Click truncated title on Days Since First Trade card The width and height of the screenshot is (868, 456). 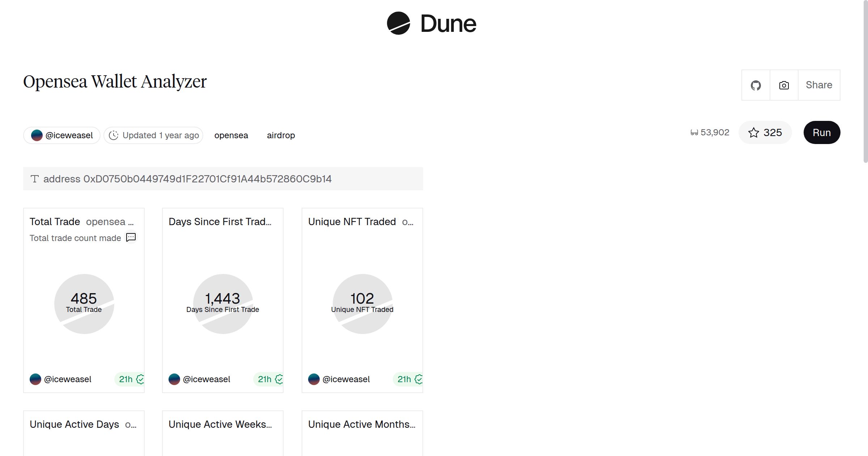(x=221, y=221)
